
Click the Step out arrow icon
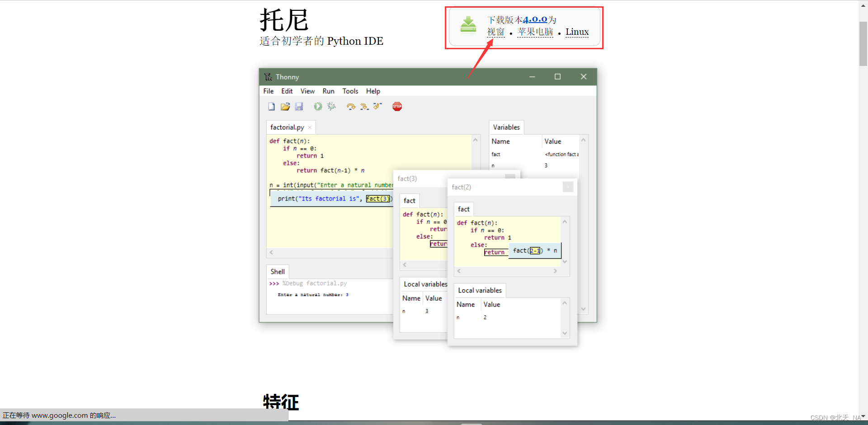pos(377,107)
